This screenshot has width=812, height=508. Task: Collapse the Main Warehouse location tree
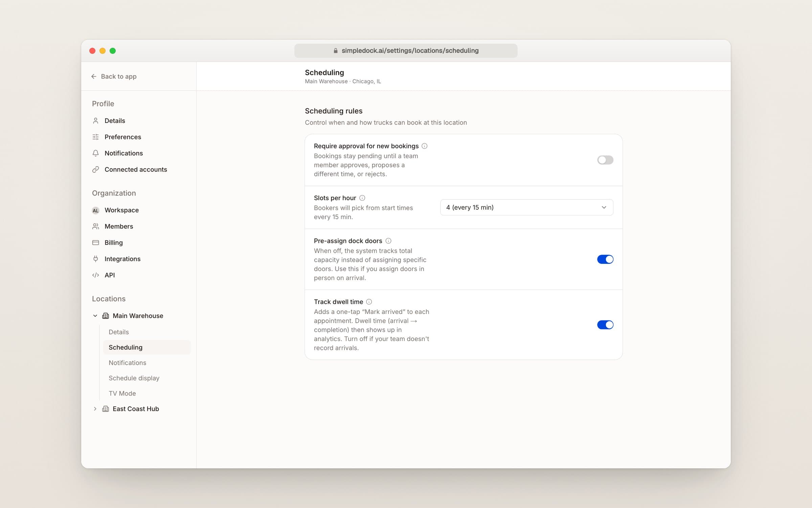click(95, 316)
